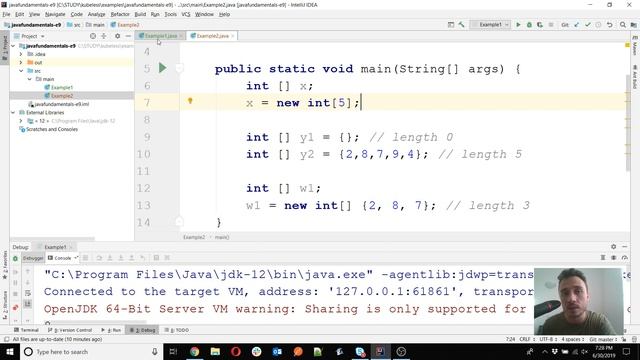640x360 pixels.
Task: Click the yellow intention lightbulb
Action: tap(190, 101)
